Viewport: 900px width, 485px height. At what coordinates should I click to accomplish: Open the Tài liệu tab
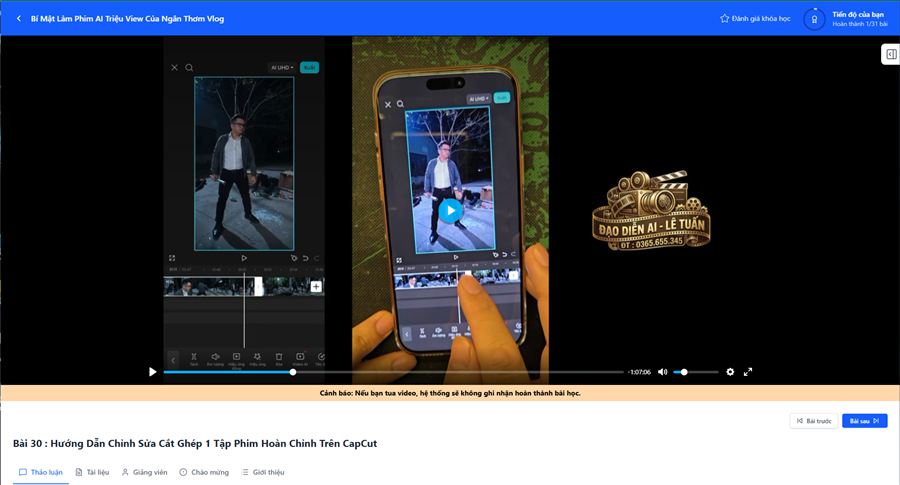92,472
